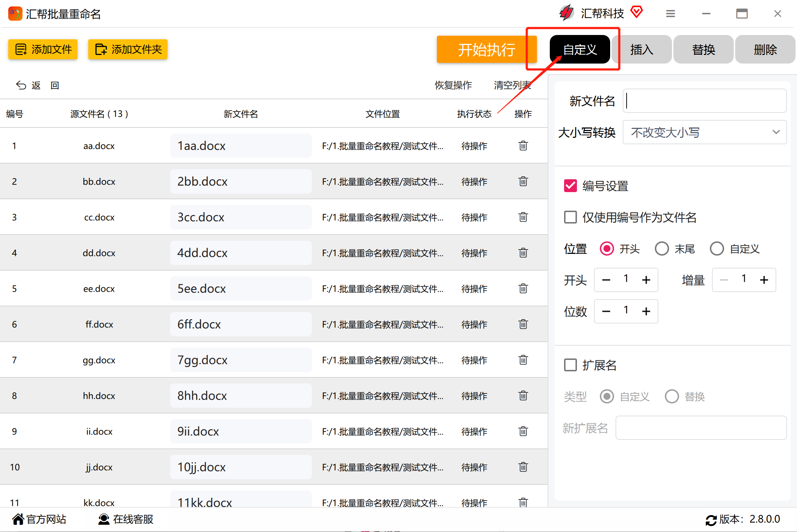The image size is (797, 532).
Task: Click the back arrow 返回 icon
Action: pyautogui.click(x=21, y=85)
